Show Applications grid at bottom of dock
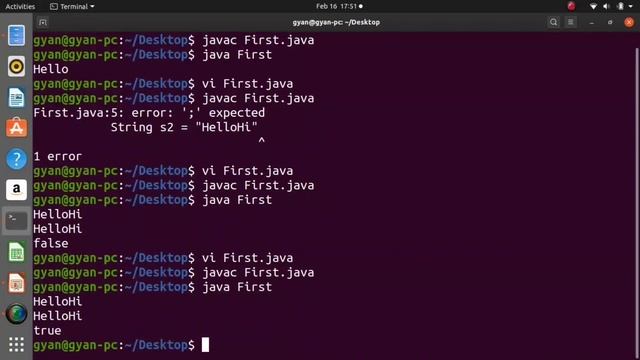 coord(16,344)
